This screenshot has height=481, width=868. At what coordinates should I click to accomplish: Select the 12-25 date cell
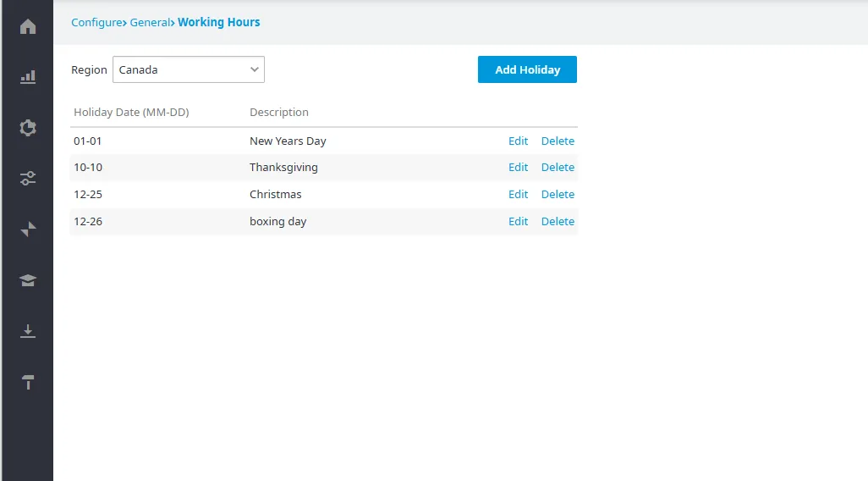(88, 194)
